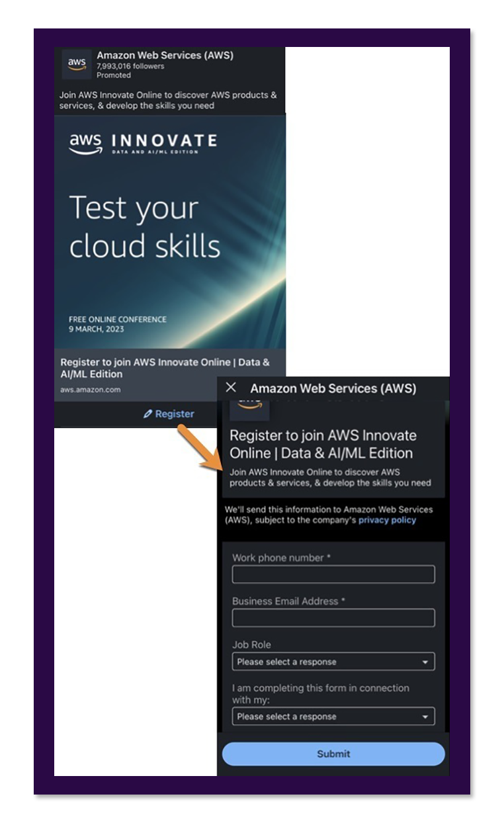Submit the registration form
504x823 pixels.
point(333,754)
